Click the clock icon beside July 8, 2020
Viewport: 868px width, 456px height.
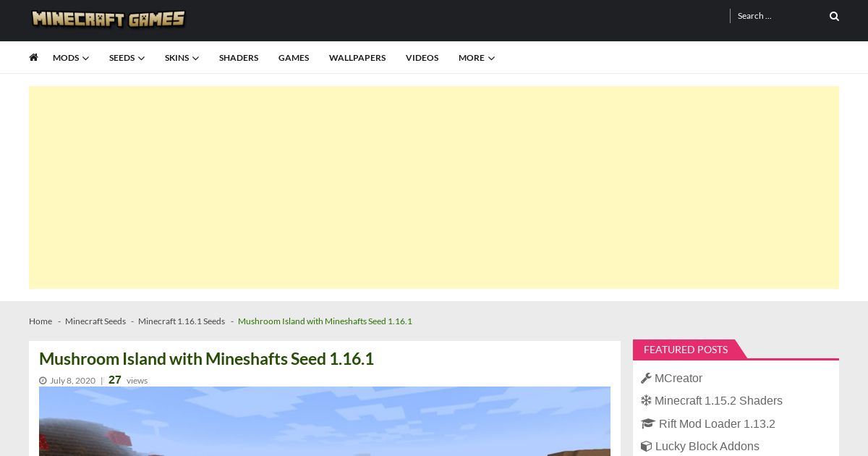[43, 381]
